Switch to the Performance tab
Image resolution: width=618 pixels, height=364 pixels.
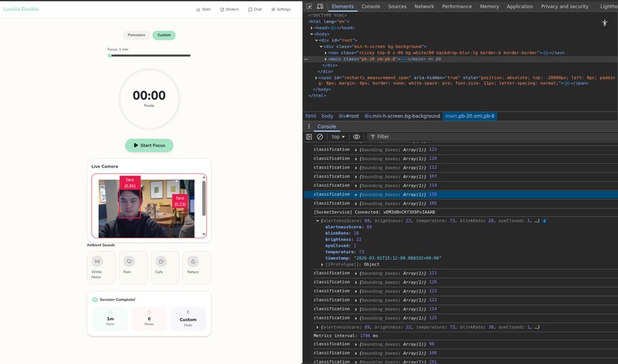pos(457,6)
